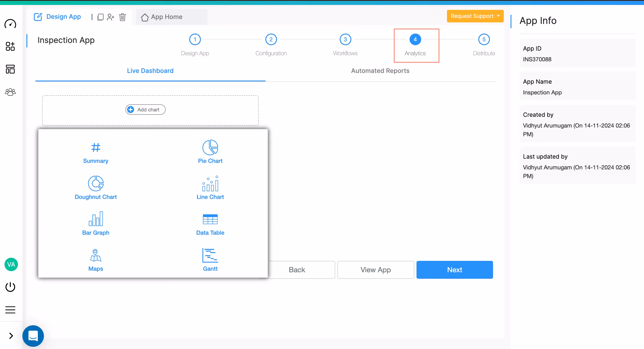Image resolution: width=644 pixels, height=349 pixels.
Task: Switch to the Automated Reports tab
Action: coord(380,71)
